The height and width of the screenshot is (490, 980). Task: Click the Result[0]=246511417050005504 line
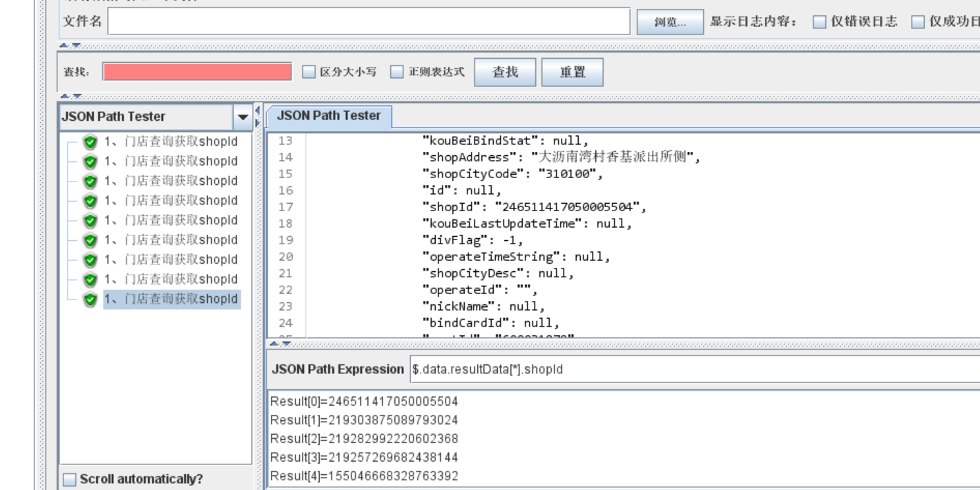[364, 402]
